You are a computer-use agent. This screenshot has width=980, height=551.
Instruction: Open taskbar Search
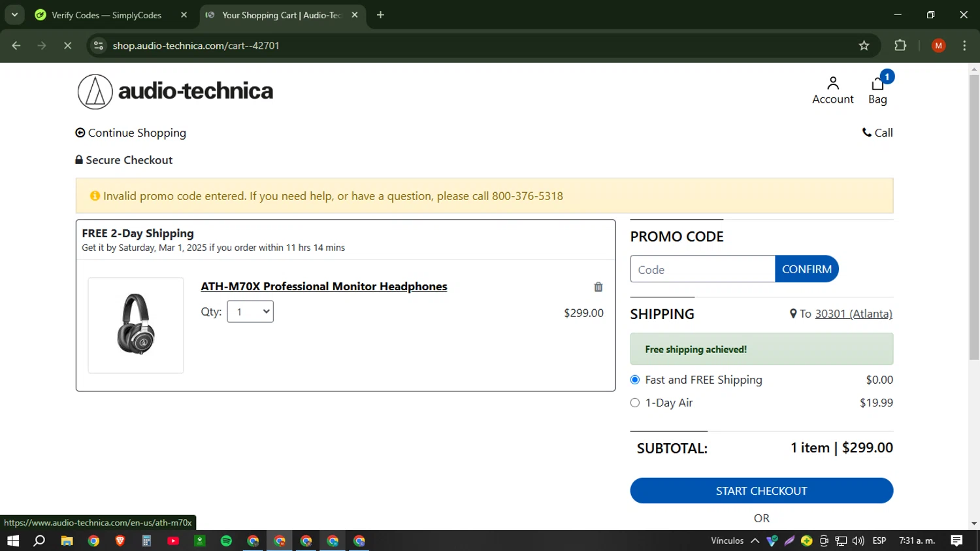point(39,541)
